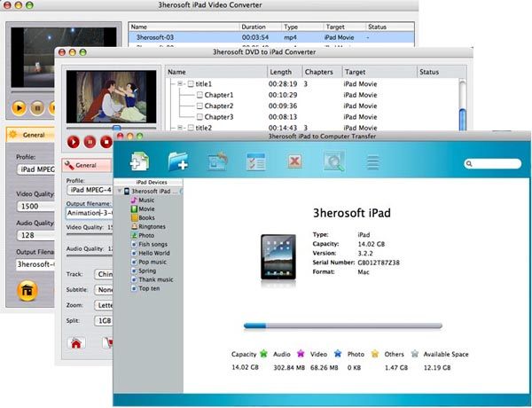Image resolution: width=532 pixels, height=408 pixels.
Task: Click Video Quality field showing 1500
Action: point(36,206)
